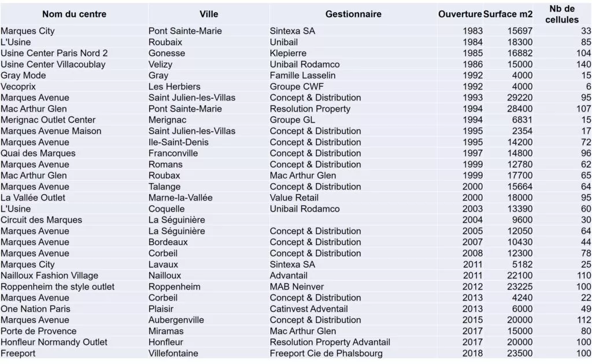Select the 'Ouverture' column header

coord(460,14)
